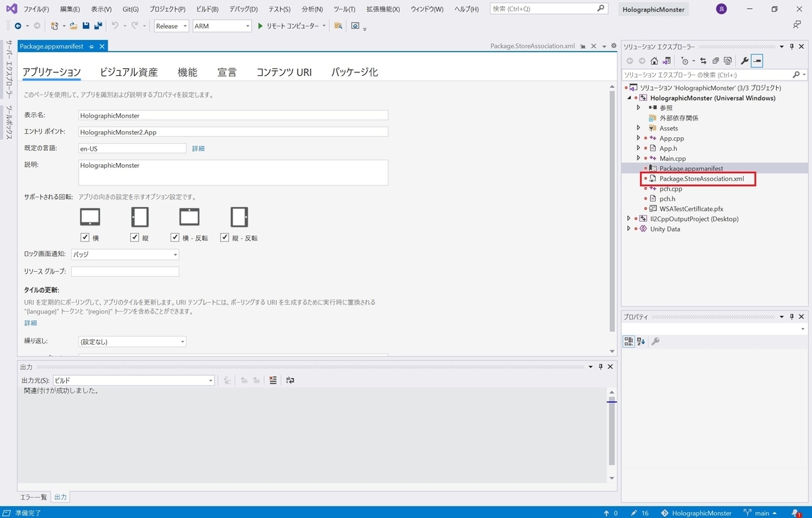Viewport: 812px width, 518px height.
Task: Open the デバッグ(D) menu
Action: [x=242, y=9]
